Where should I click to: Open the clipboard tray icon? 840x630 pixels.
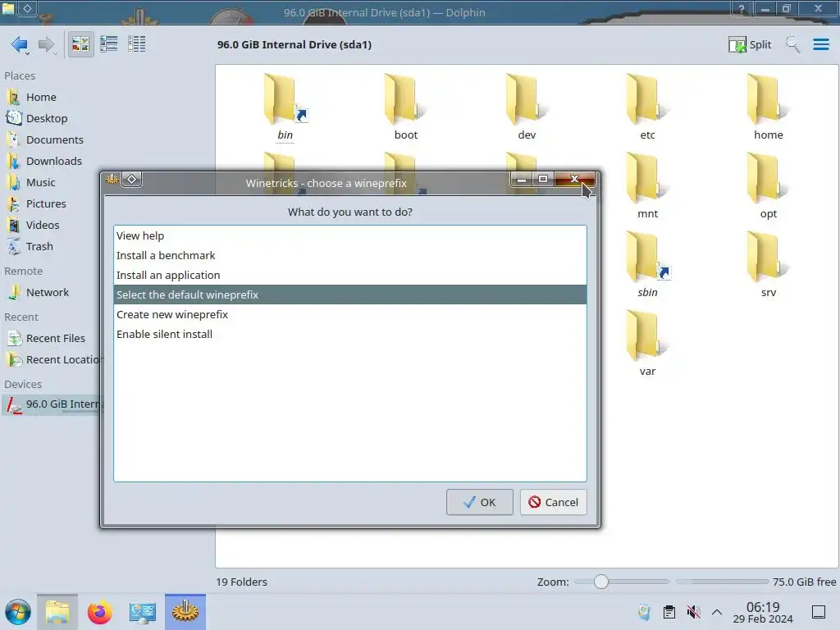(669, 612)
